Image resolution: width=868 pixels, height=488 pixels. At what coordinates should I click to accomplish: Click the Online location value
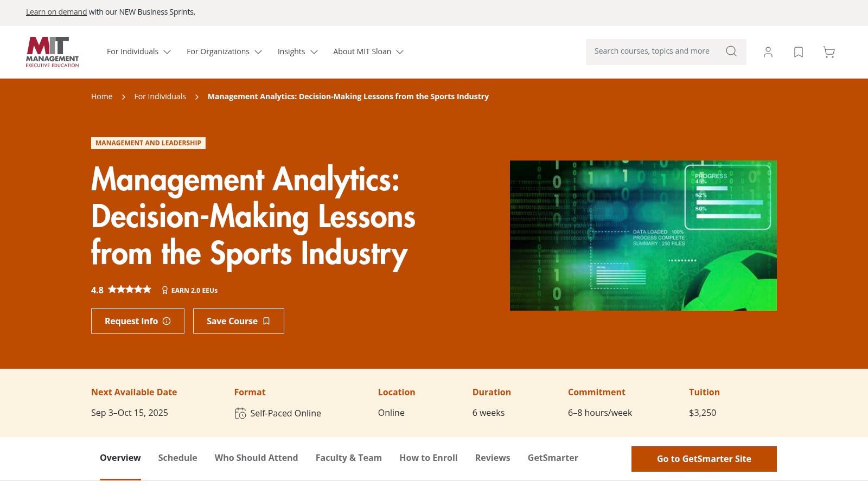coord(391,413)
